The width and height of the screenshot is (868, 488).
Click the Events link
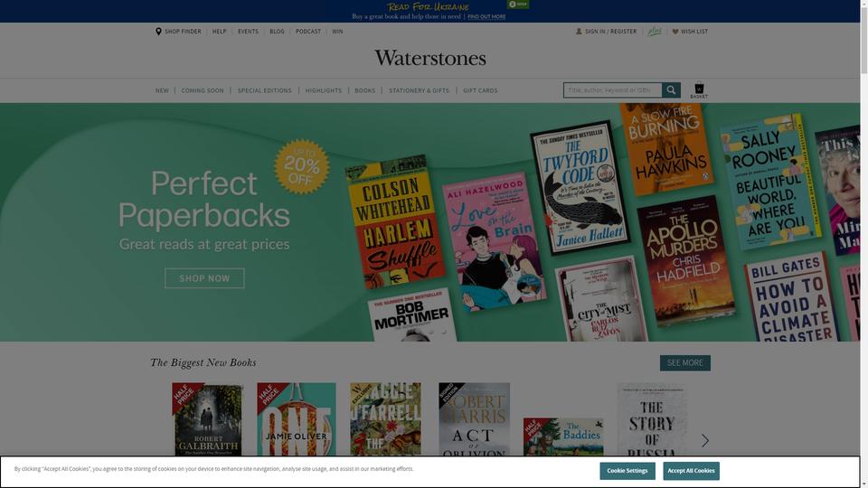tap(248, 32)
